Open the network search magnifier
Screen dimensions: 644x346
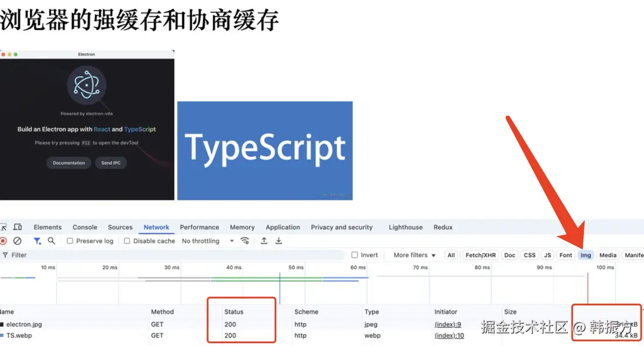click(x=51, y=241)
